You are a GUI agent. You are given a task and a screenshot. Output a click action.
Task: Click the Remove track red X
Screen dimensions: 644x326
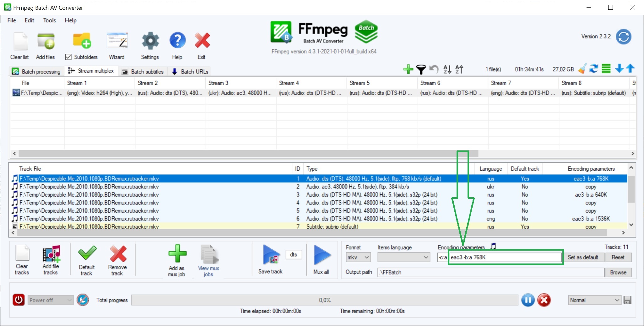point(118,254)
